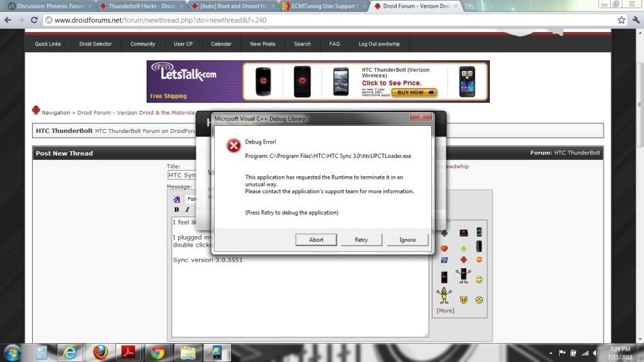Viewport: 644px width, 362px height.
Task: Insert the blue Windows flag smiley
Action: click(x=444, y=259)
